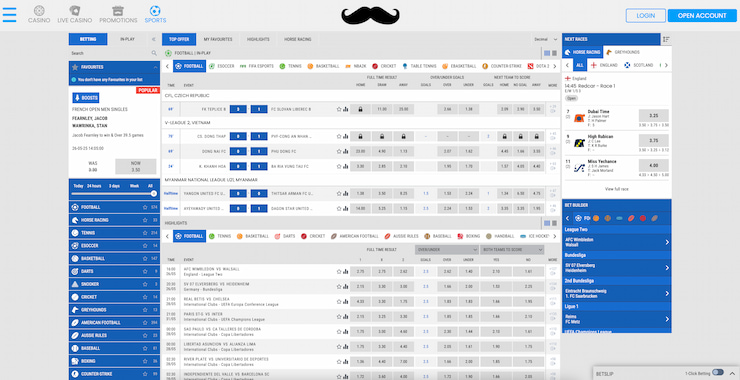The height and width of the screenshot is (380, 740).
Task: Open stats for FK Teplice B match
Action: 345,109
